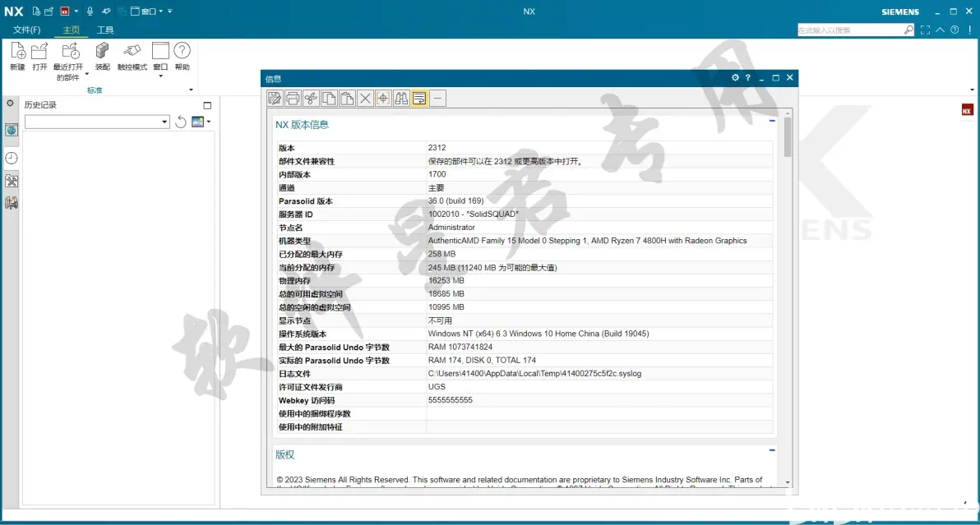Click the command search input field

click(x=850, y=30)
